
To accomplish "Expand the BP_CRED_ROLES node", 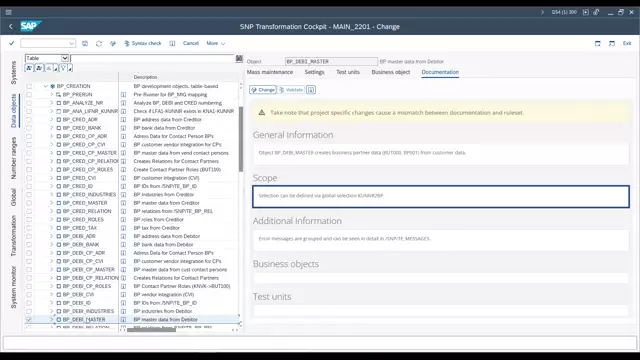I will tap(51, 220).
